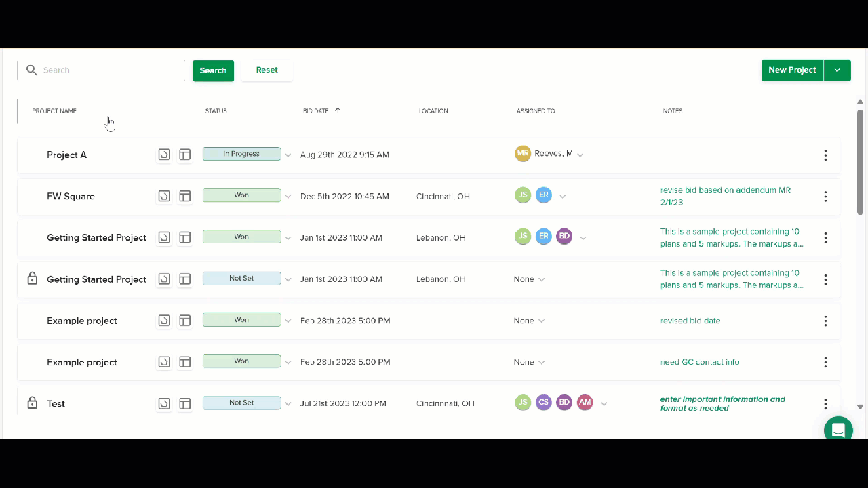The width and height of the screenshot is (868, 488).
Task: Click BD avatar in Won Getting Started row
Action: pyautogui.click(x=564, y=237)
